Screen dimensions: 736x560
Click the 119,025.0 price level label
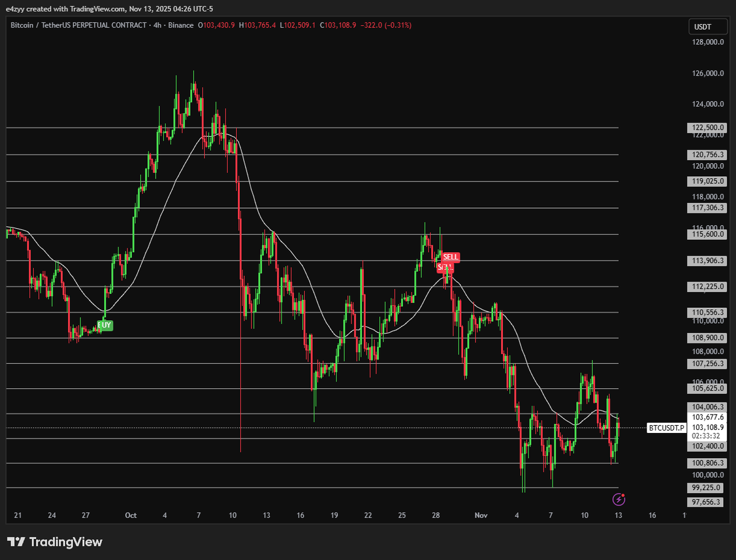(x=707, y=182)
